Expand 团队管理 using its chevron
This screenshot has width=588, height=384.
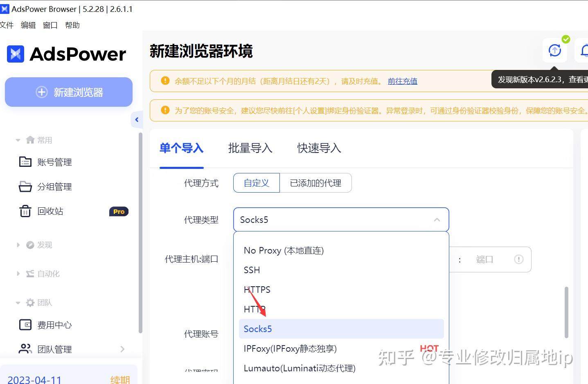(122, 349)
